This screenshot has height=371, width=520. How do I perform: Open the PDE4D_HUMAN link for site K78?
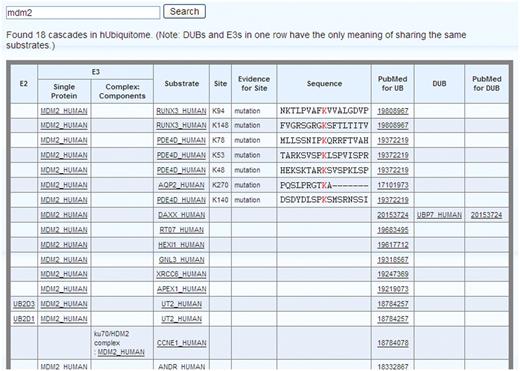(181, 140)
